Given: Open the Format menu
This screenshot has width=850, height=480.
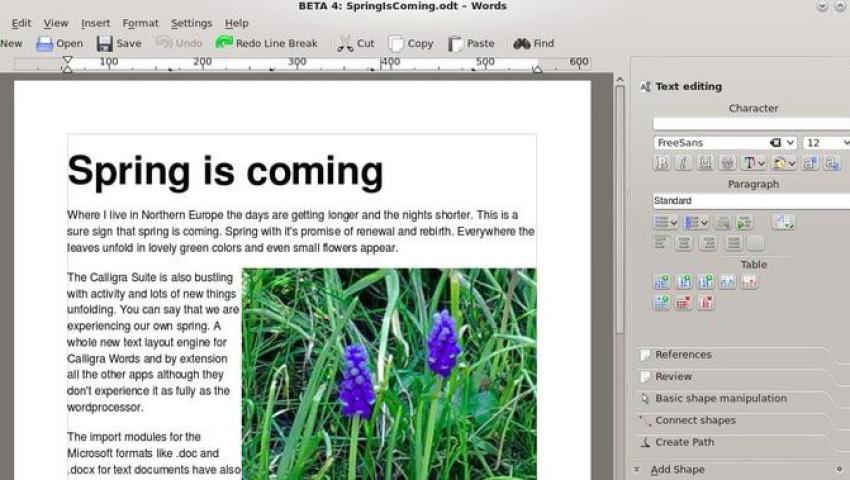Looking at the screenshot, I should tap(140, 23).
